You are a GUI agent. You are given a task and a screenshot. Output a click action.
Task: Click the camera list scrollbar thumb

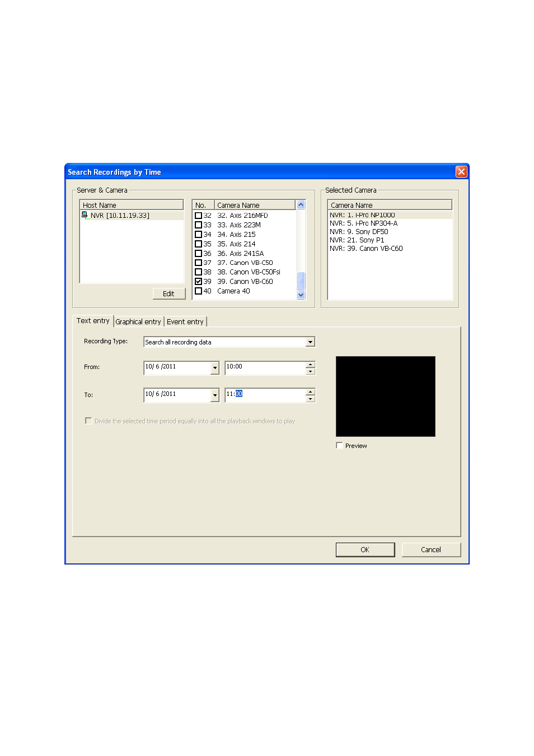coord(301,281)
